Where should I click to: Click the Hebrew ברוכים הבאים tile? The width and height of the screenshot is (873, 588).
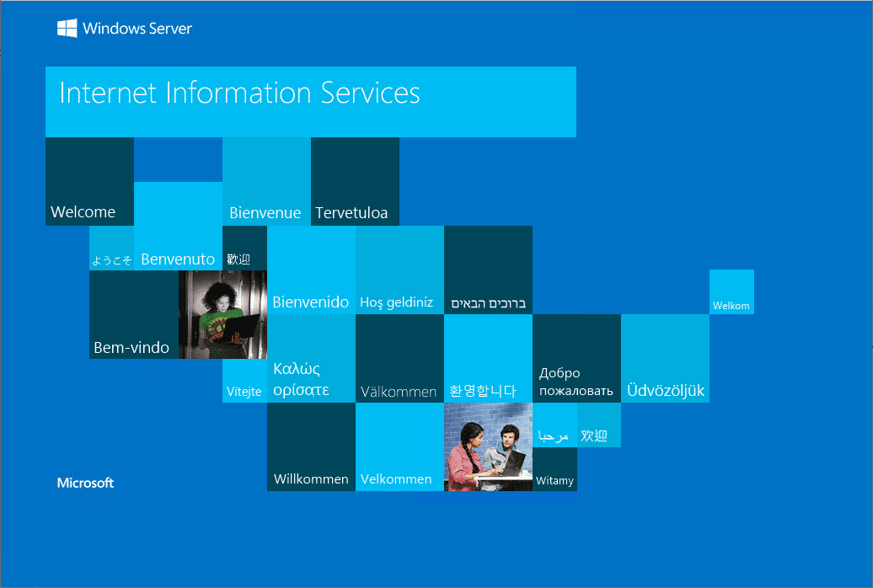pos(488,270)
